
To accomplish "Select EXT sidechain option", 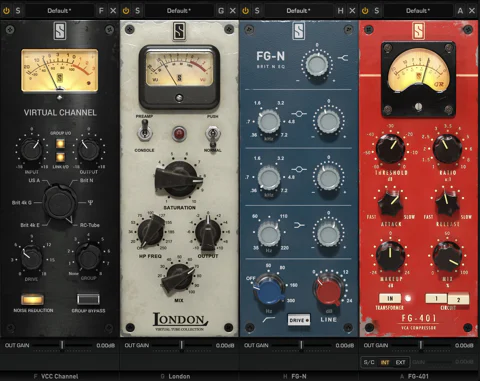I will [x=400, y=362].
